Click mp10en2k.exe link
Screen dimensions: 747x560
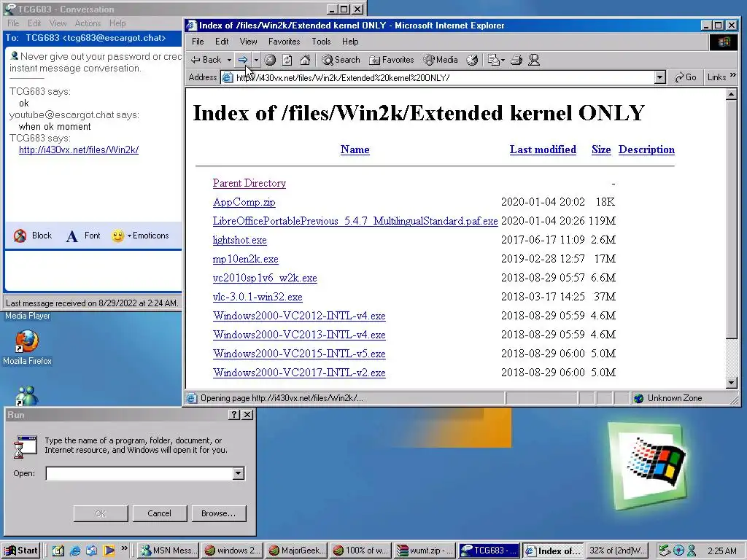245,259
